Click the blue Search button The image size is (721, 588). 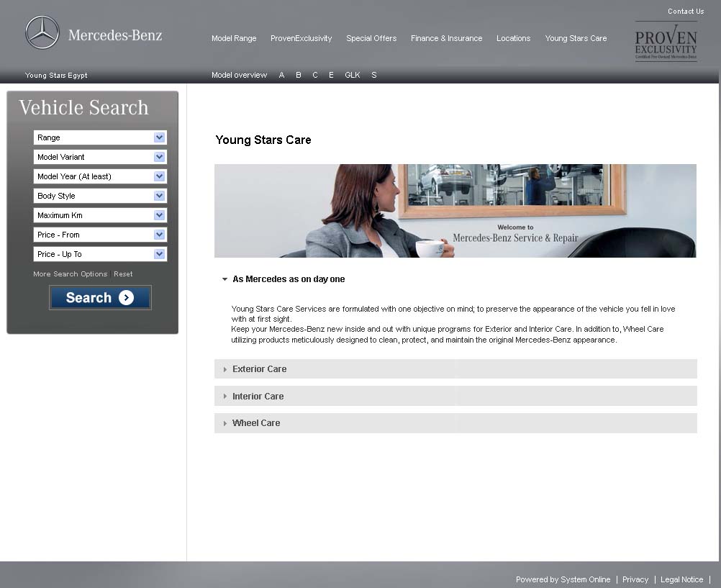coord(100,298)
